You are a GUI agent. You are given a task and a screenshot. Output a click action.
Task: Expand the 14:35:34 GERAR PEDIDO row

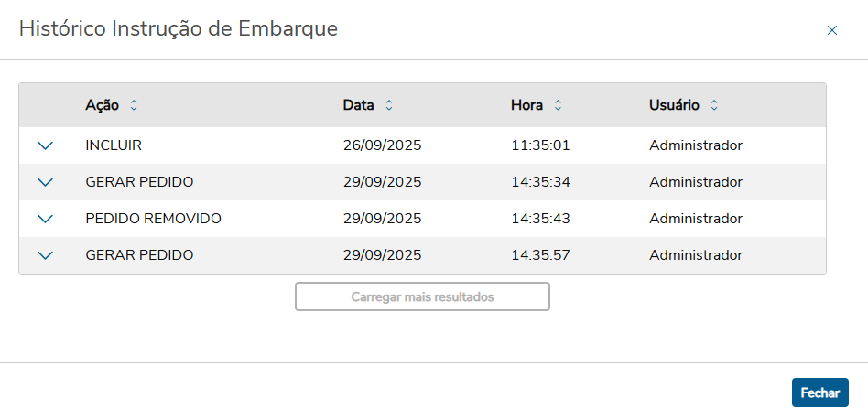tap(46, 182)
